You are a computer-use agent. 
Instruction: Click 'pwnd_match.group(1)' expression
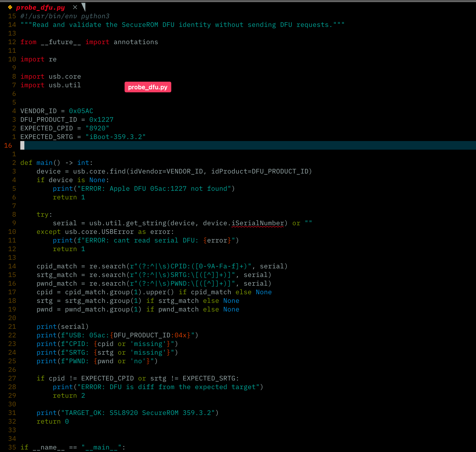tap(103, 309)
